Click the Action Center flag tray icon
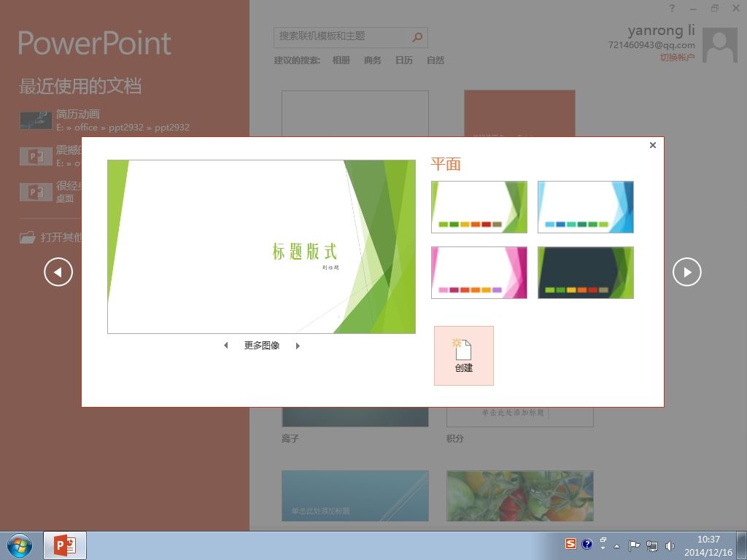747x560 pixels. [x=634, y=545]
